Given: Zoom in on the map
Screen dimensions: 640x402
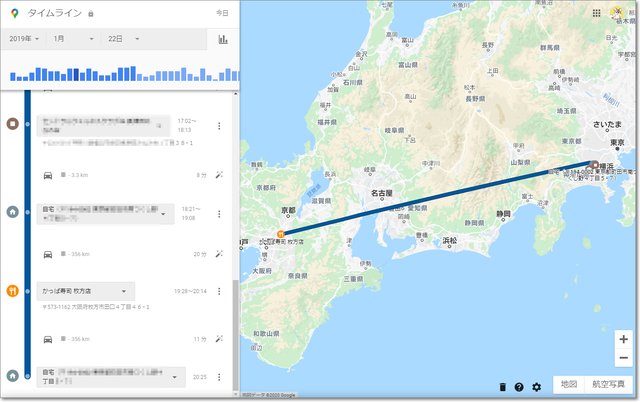Looking at the screenshot, I should (623, 339).
